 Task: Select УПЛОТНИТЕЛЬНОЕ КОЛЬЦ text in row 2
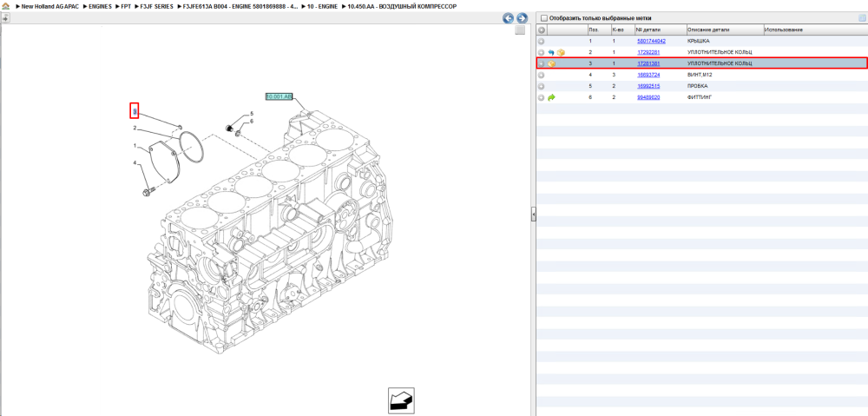click(x=719, y=52)
